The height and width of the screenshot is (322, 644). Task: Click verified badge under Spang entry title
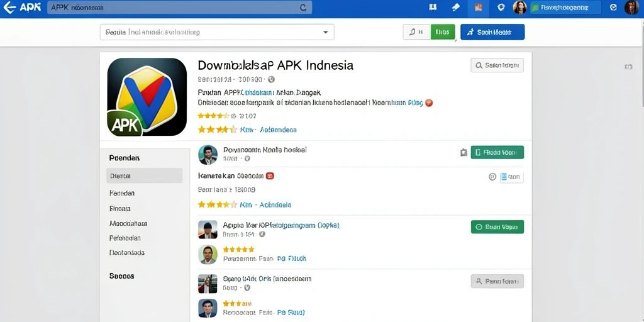click(x=247, y=288)
